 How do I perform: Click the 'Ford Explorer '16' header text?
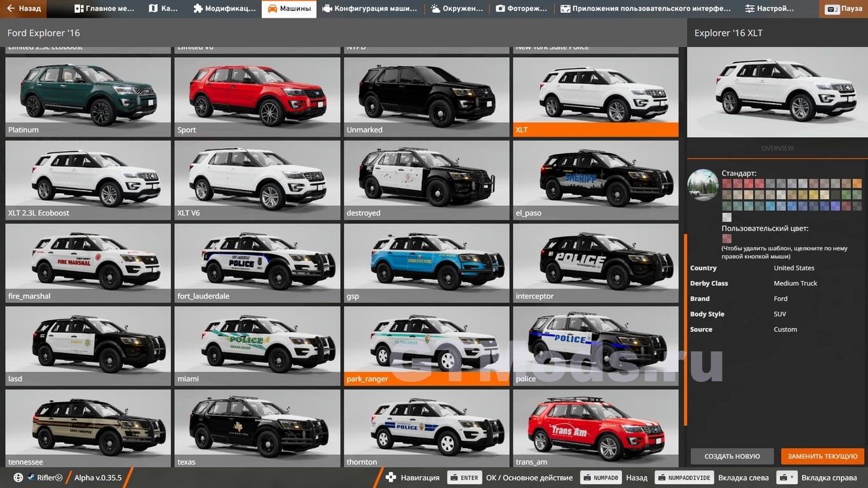click(44, 32)
